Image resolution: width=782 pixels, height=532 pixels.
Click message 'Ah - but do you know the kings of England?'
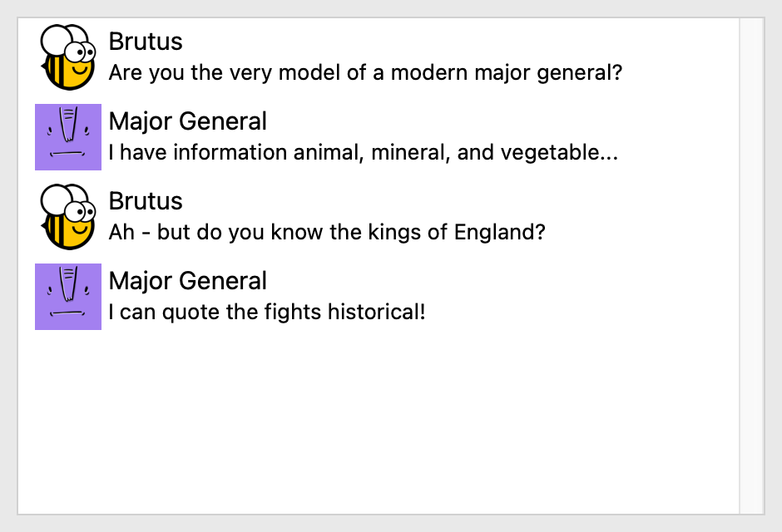tap(327, 232)
